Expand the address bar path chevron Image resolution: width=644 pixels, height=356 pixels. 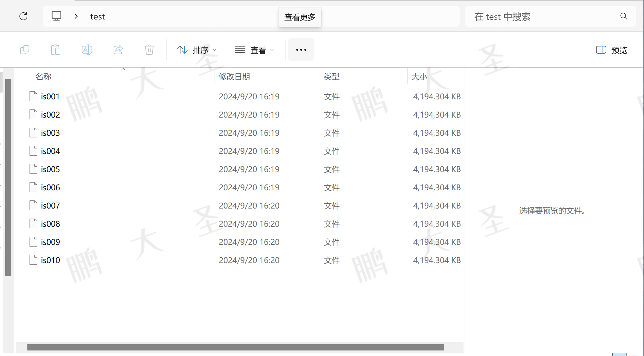point(76,16)
